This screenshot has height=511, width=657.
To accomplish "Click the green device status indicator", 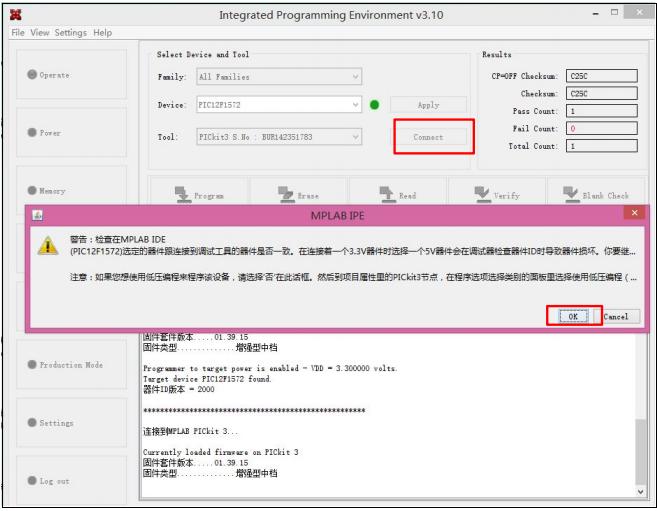I will click(375, 105).
